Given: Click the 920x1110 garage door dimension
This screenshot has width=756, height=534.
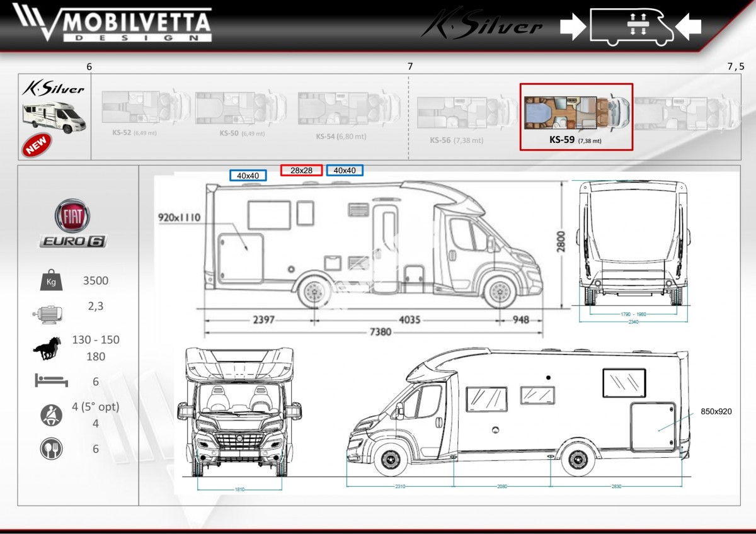Looking at the screenshot, I should pos(180,218).
